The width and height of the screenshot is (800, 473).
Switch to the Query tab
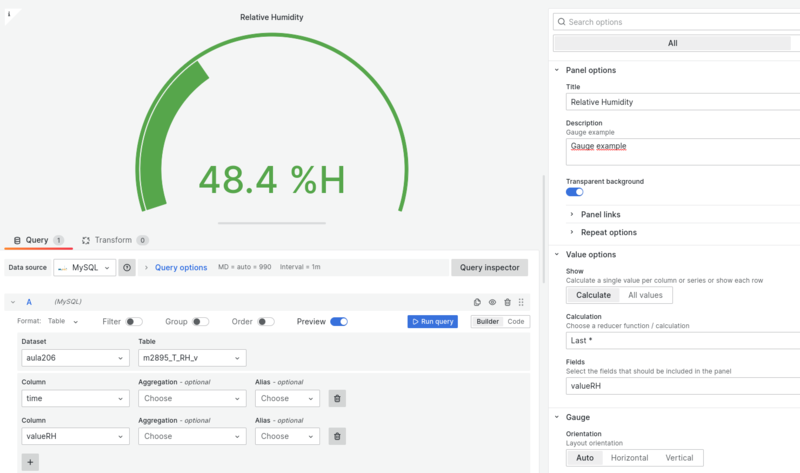point(38,240)
